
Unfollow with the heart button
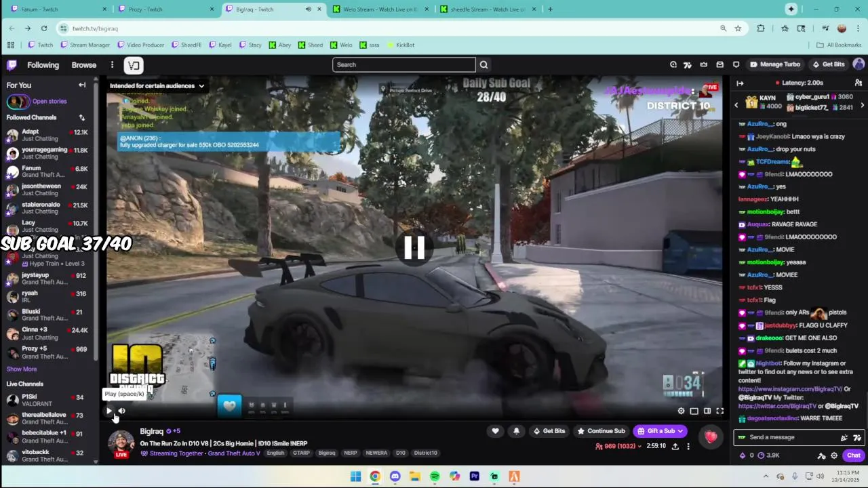click(495, 431)
